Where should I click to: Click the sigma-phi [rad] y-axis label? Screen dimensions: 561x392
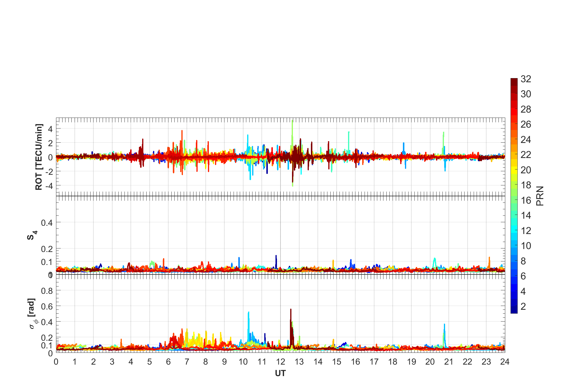point(32,314)
